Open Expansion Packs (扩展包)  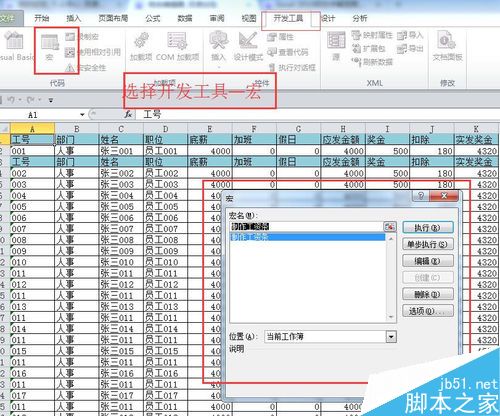pos(369,49)
